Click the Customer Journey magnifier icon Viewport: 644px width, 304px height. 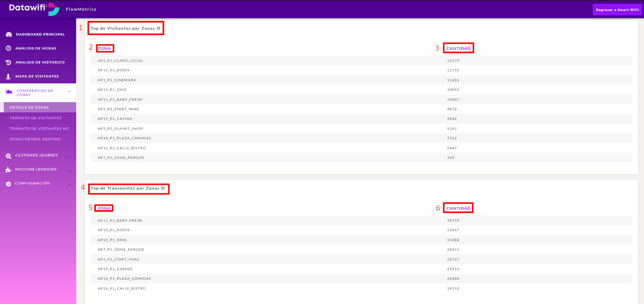tap(8, 156)
